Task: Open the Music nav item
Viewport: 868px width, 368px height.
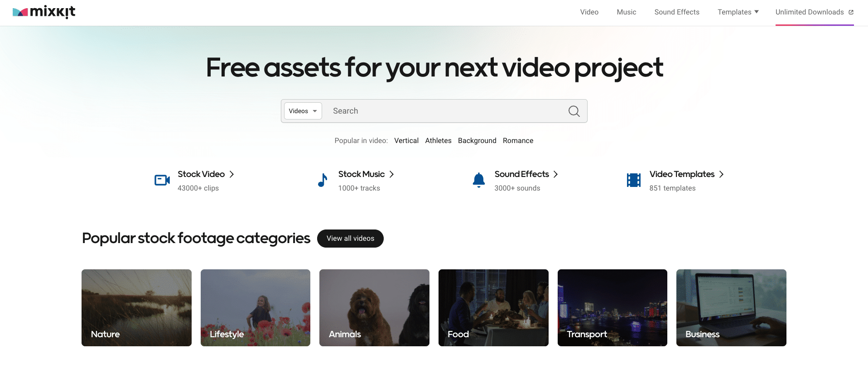Action: 627,12
